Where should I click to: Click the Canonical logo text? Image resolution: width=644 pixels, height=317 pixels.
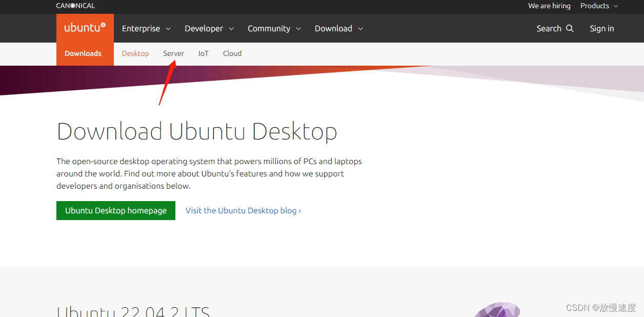point(75,6)
